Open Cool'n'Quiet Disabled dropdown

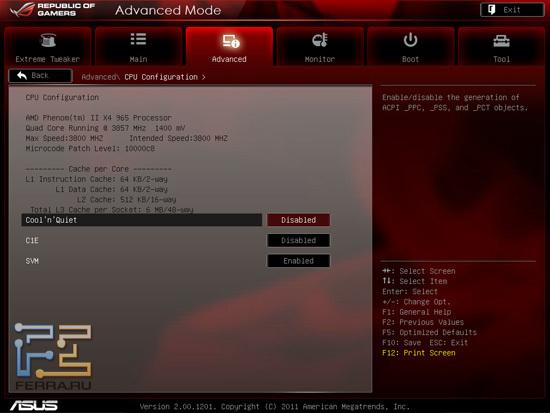click(x=299, y=220)
